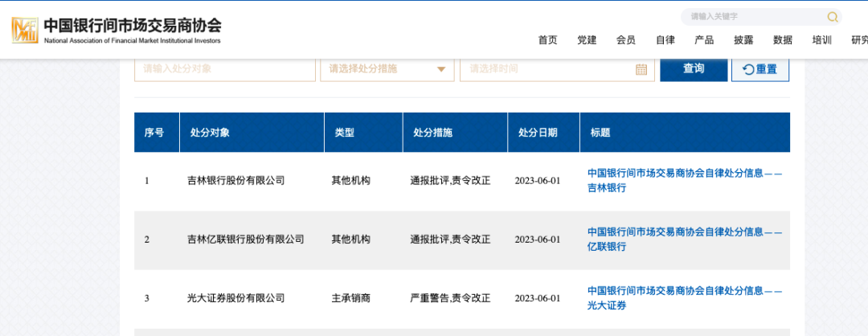868x336 pixels.
Task: Click the 主承销商 type cell
Action: (x=351, y=297)
